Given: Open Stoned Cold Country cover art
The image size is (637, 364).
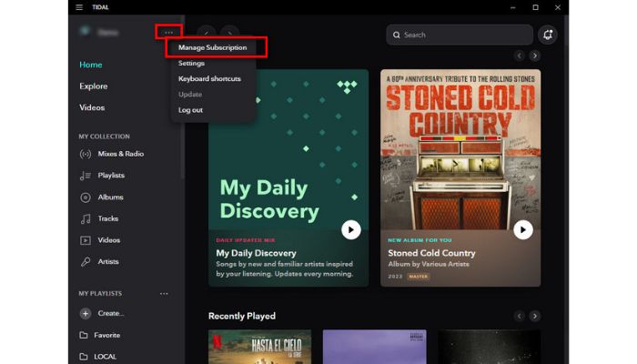Looking at the screenshot, I should 460,149.
